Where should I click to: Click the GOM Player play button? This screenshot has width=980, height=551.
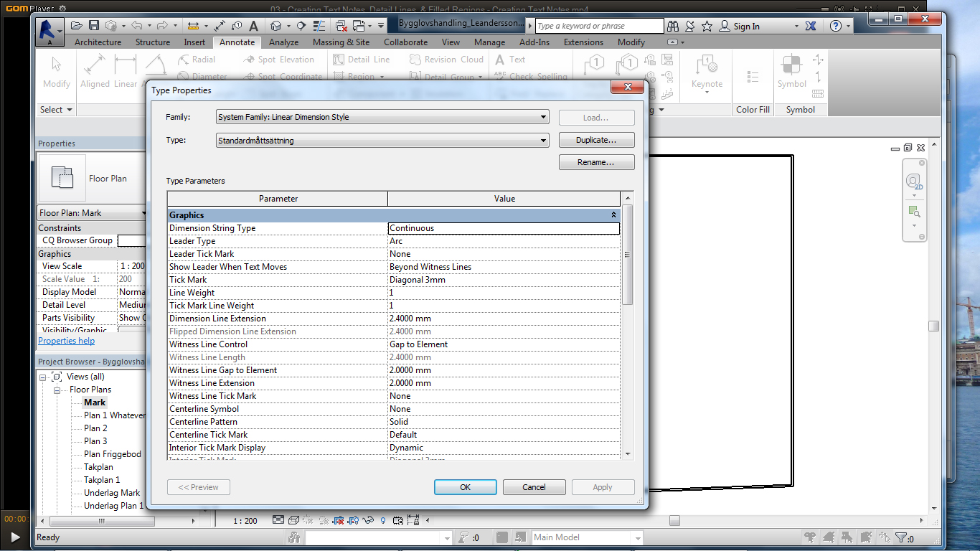coord(15,537)
